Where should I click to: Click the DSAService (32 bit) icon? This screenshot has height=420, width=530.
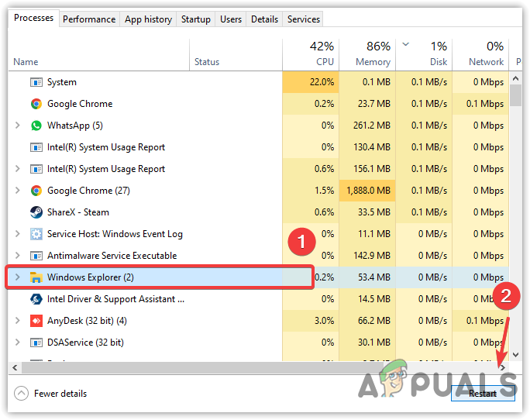tap(36, 343)
